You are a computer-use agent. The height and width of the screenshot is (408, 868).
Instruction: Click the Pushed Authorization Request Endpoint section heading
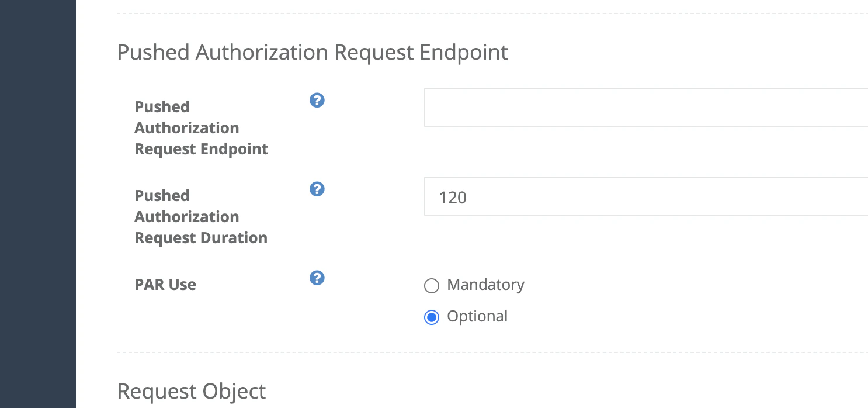tap(313, 52)
